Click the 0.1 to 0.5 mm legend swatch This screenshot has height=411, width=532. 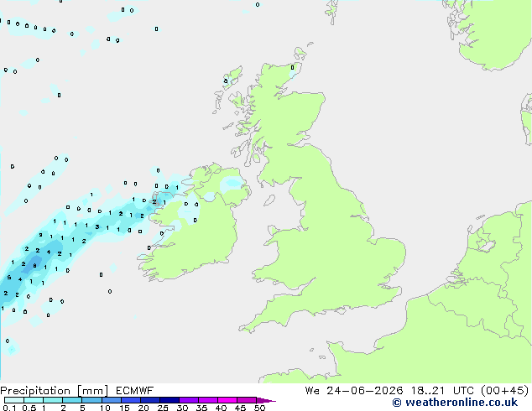click(14, 400)
